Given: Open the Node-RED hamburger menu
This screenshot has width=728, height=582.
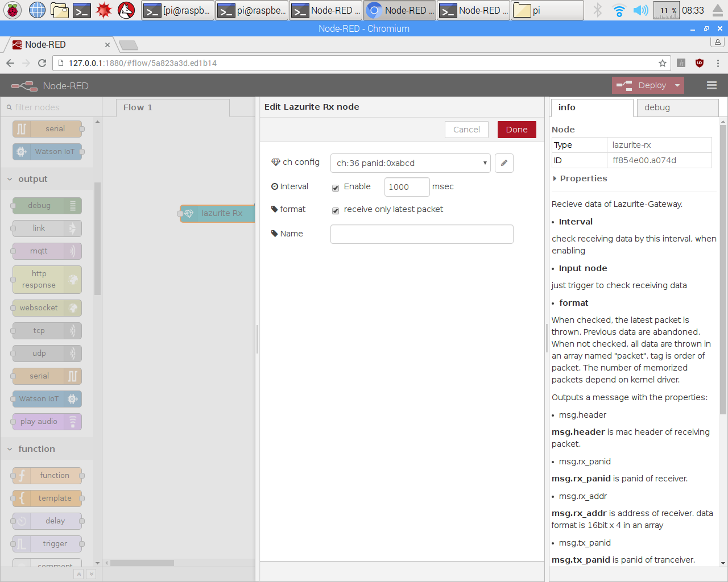Looking at the screenshot, I should point(712,85).
